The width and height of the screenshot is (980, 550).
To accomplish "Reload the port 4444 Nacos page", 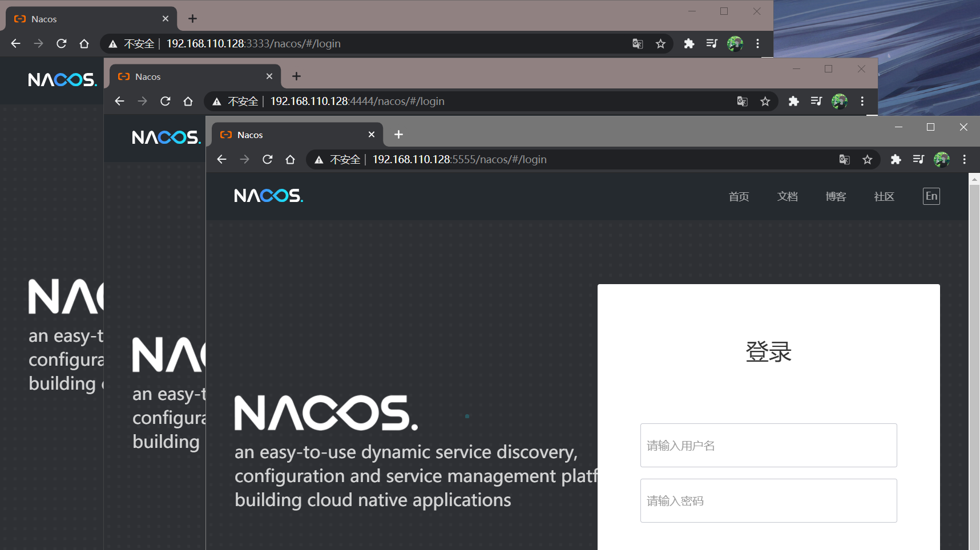I will (x=166, y=102).
